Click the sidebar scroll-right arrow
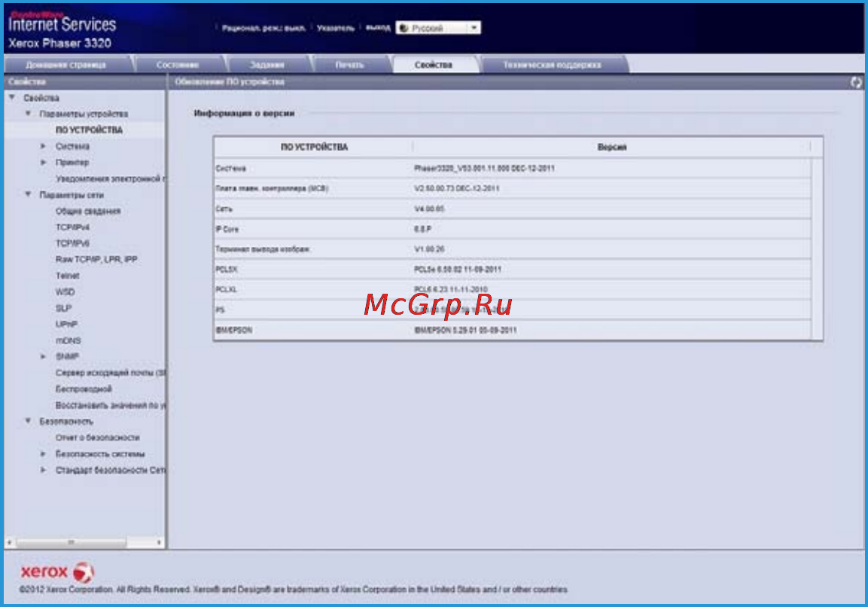The image size is (868, 607). click(159, 542)
